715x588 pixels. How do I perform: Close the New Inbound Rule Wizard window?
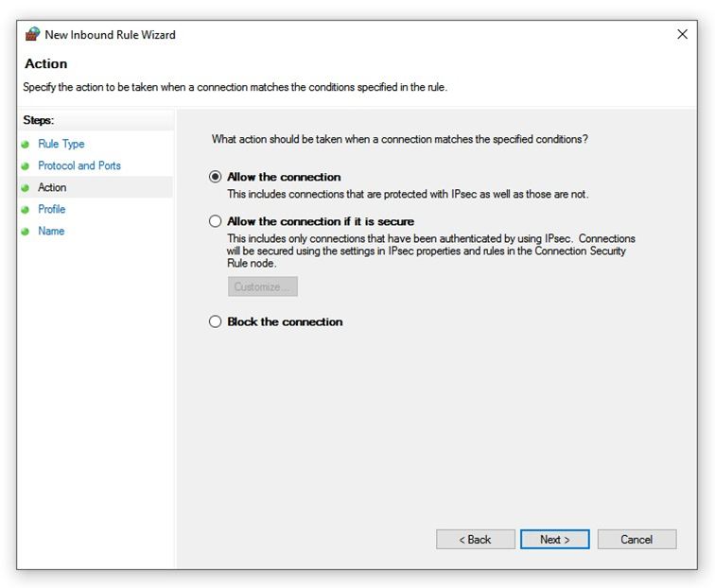pos(682,34)
